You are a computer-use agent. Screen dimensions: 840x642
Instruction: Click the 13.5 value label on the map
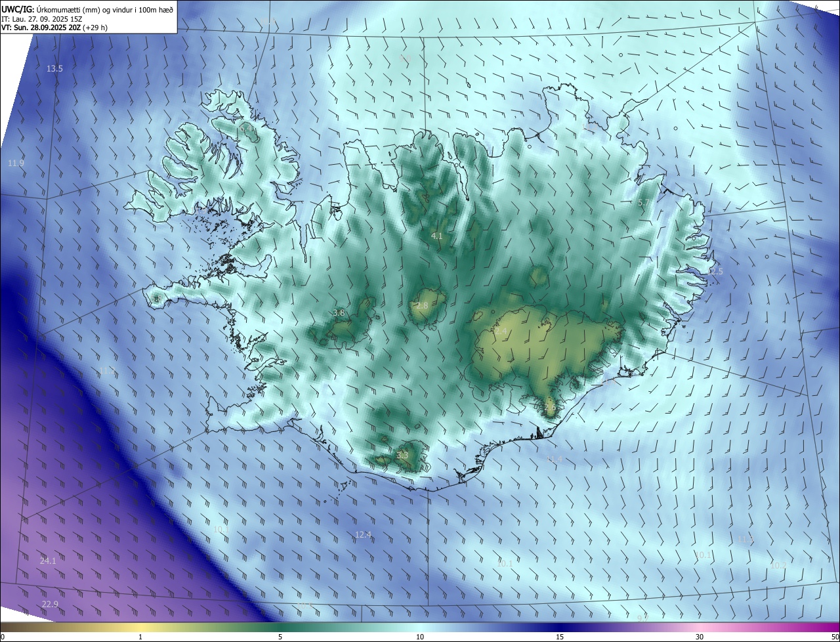(54, 68)
